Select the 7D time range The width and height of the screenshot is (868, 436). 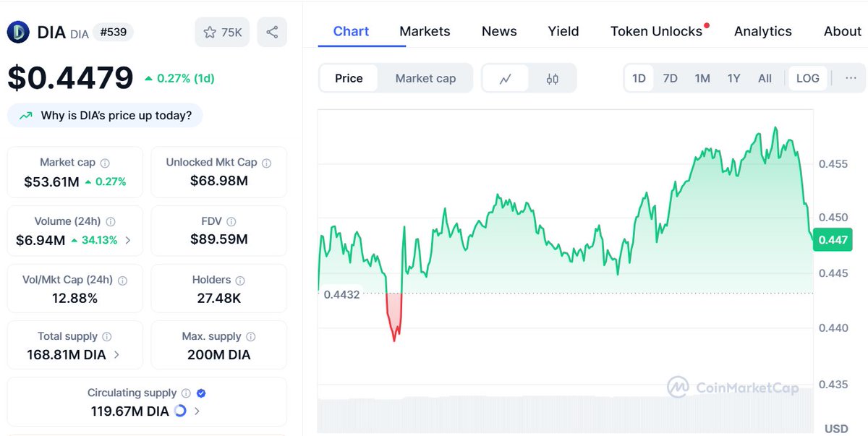[671, 78]
